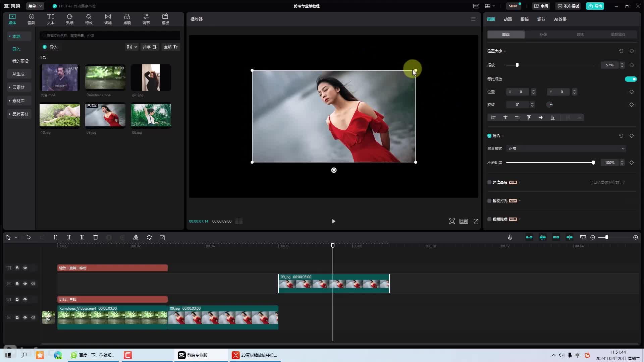Switch to the AI效果 tab

pyautogui.click(x=560, y=19)
